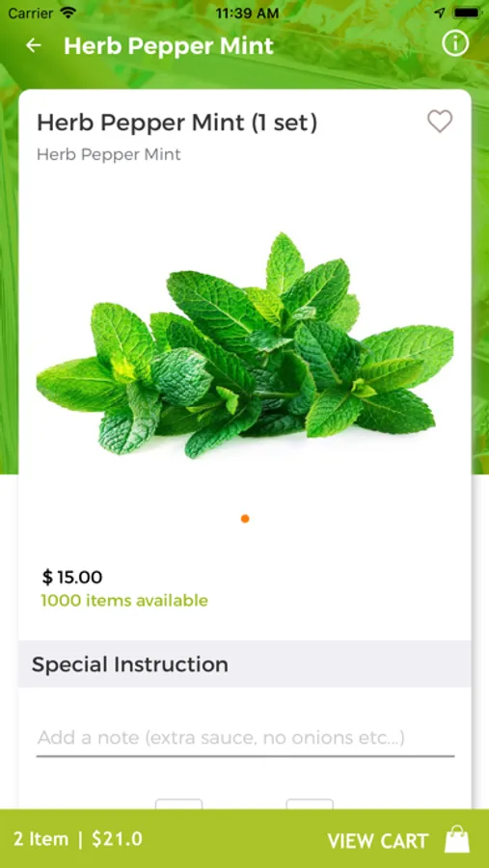Click the location arrow in status bar
489x868 pixels.
(440, 13)
